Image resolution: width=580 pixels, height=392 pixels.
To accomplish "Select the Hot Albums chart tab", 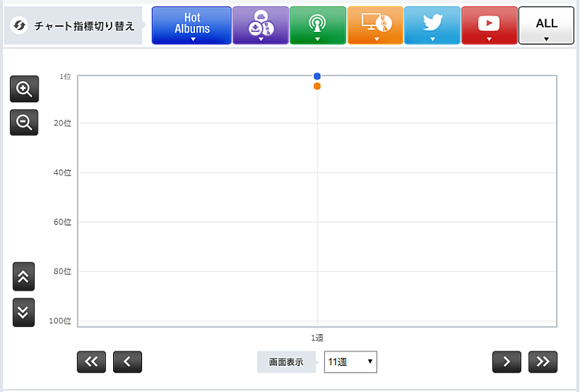I will (191, 25).
